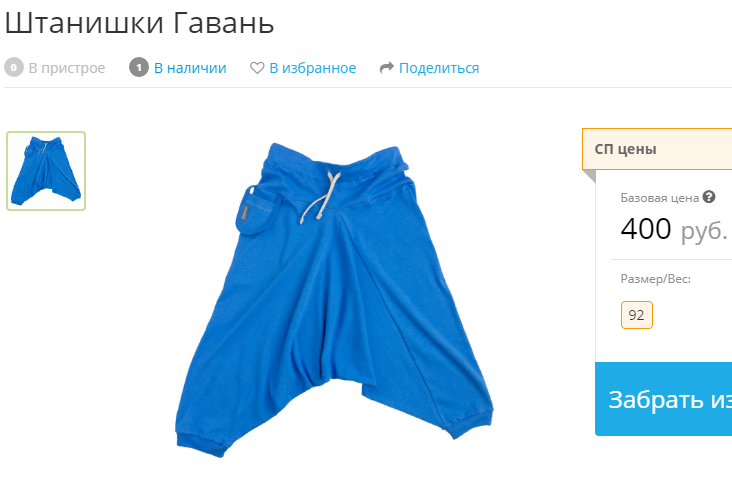
Task: Open the В наличии link
Action: (x=190, y=68)
